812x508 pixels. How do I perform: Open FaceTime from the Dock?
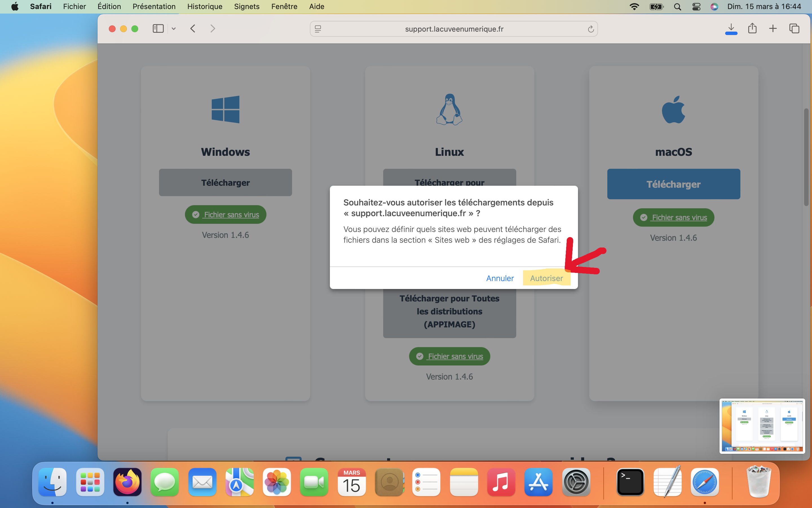(x=314, y=482)
